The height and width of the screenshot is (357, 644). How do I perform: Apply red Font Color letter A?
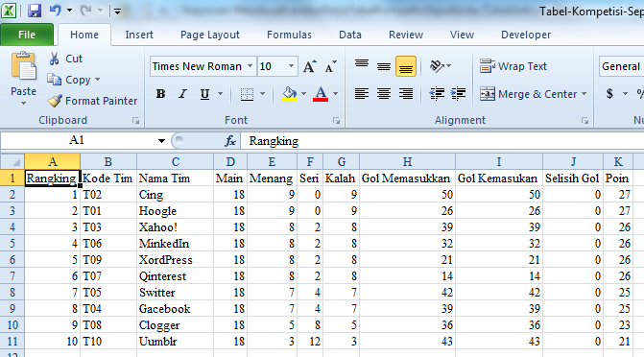click(321, 94)
